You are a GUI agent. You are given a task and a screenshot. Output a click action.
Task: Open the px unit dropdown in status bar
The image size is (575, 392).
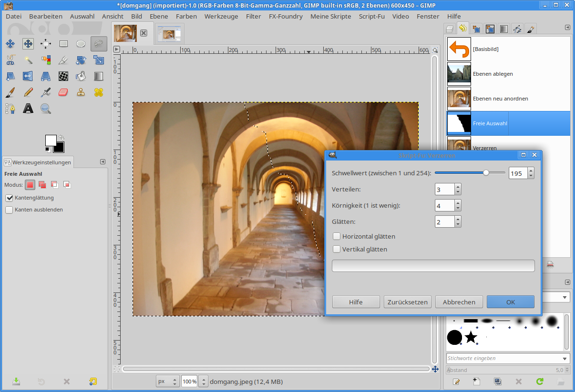click(x=167, y=382)
